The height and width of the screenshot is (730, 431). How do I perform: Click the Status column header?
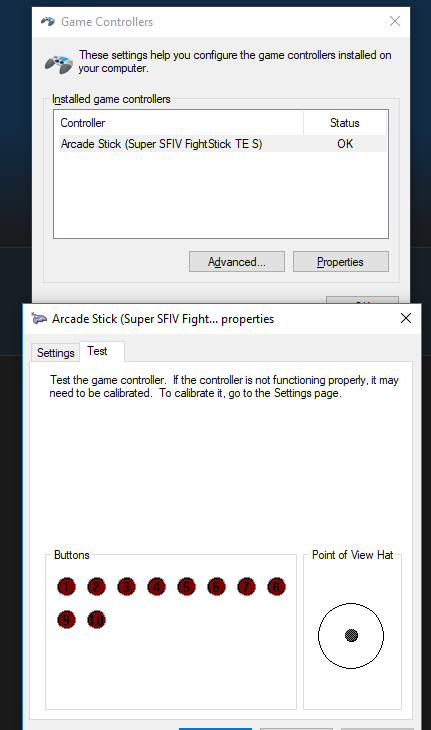(x=345, y=123)
